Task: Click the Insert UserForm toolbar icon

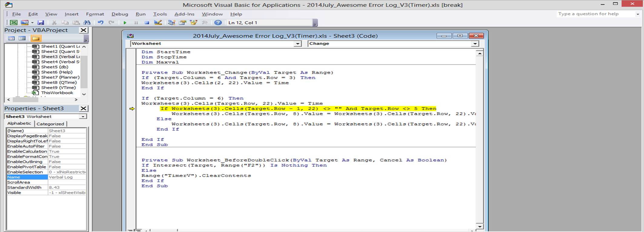Action: [x=25, y=22]
